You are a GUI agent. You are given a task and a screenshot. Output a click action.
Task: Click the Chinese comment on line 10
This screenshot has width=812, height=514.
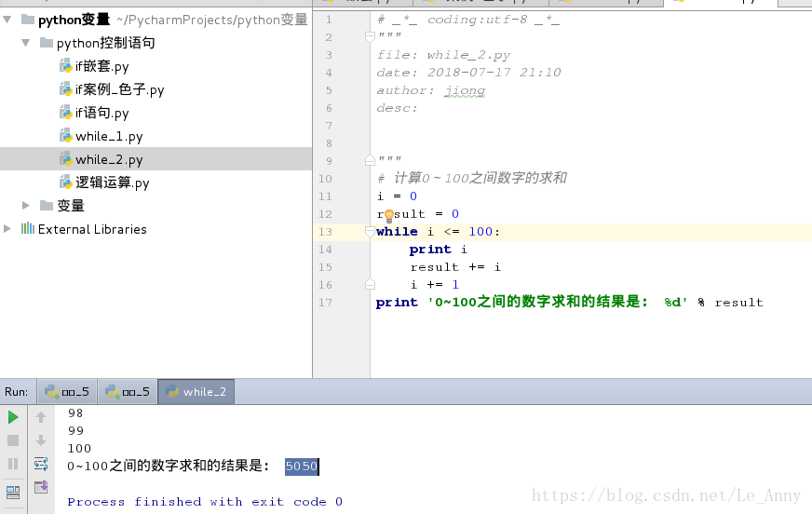click(472, 178)
